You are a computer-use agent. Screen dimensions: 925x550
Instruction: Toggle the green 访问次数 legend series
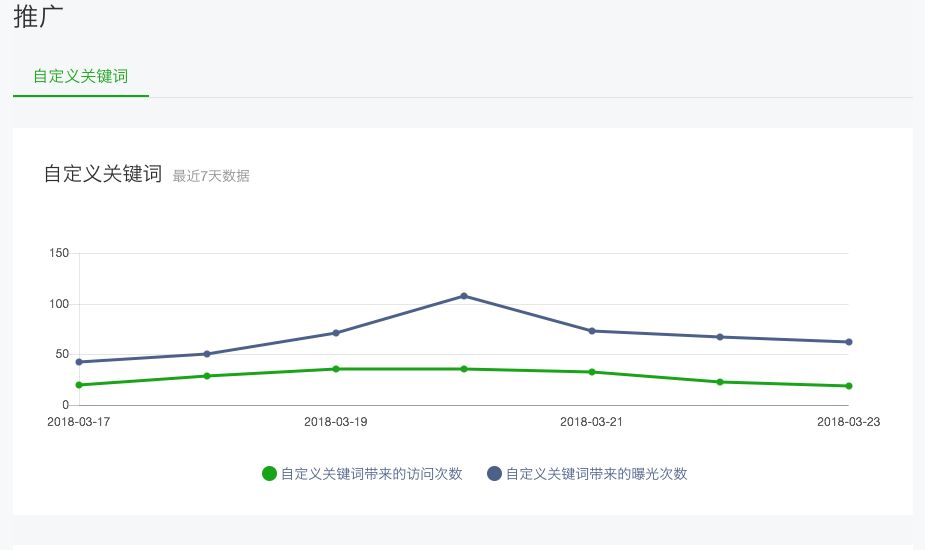tap(362, 473)
